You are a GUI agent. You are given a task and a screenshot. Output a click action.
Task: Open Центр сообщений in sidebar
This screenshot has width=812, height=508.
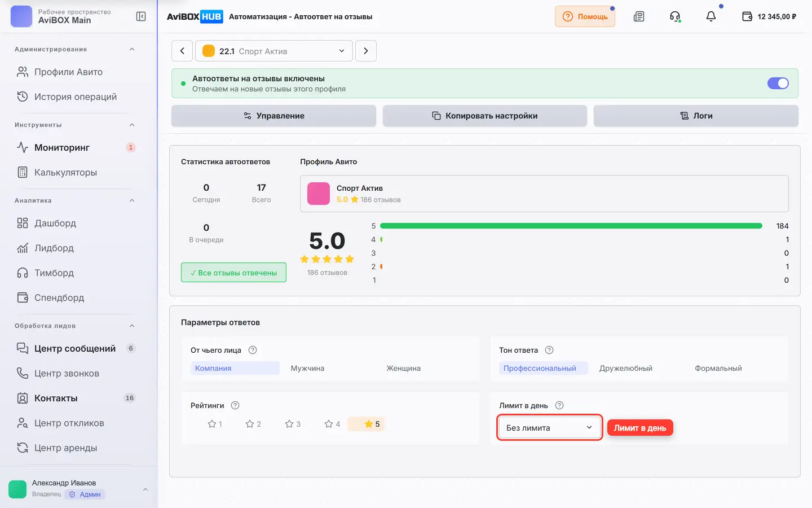pyautogui.click(x=76, y=348)
